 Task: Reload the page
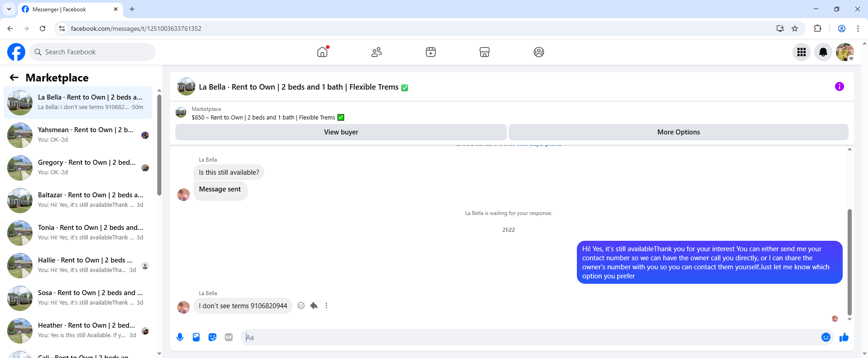(42, 29)
